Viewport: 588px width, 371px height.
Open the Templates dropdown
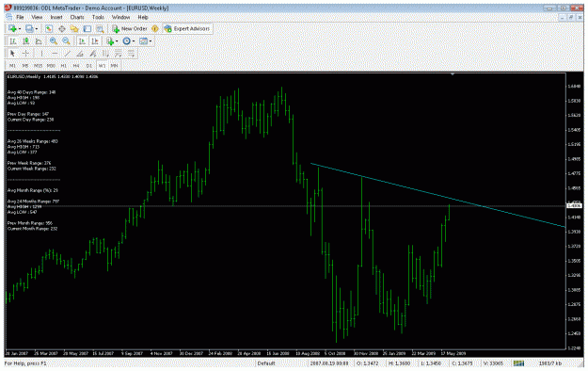pyautogui.click(x=145, y=41)
